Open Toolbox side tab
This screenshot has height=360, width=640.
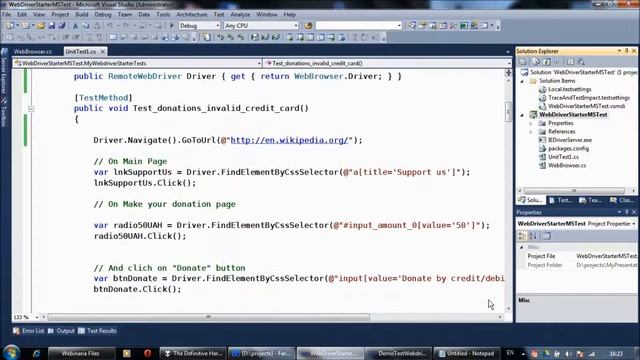[x=4, y=113]
